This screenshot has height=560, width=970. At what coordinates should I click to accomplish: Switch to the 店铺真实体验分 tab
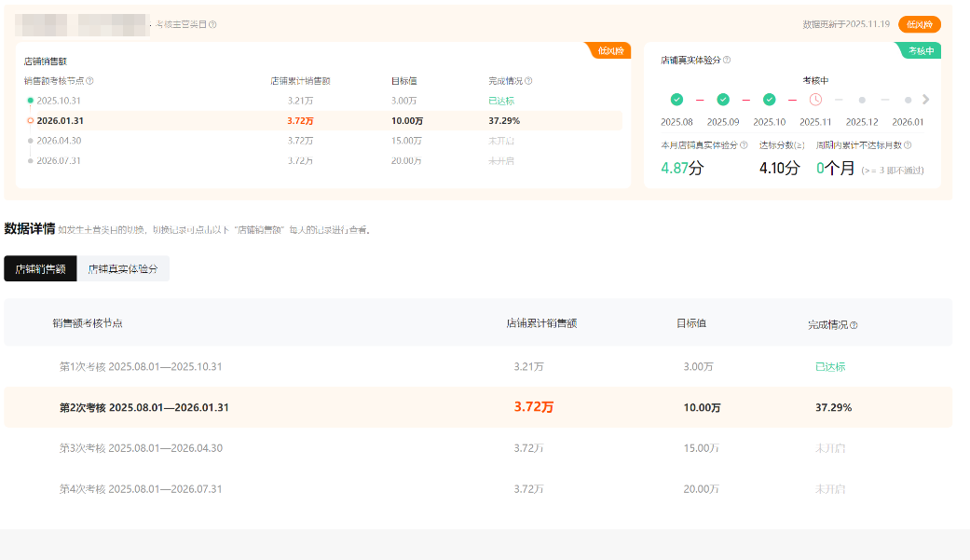[123, 268]
